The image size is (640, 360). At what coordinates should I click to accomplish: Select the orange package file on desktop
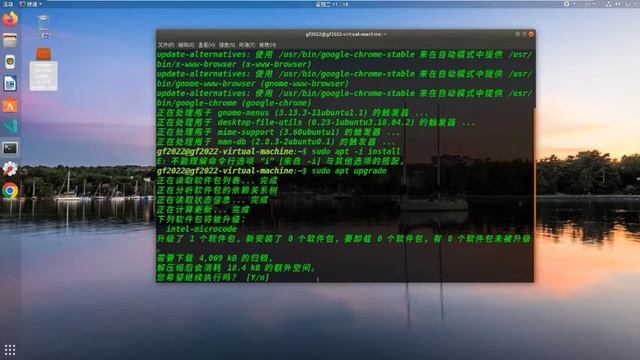[x=43, y=69]
